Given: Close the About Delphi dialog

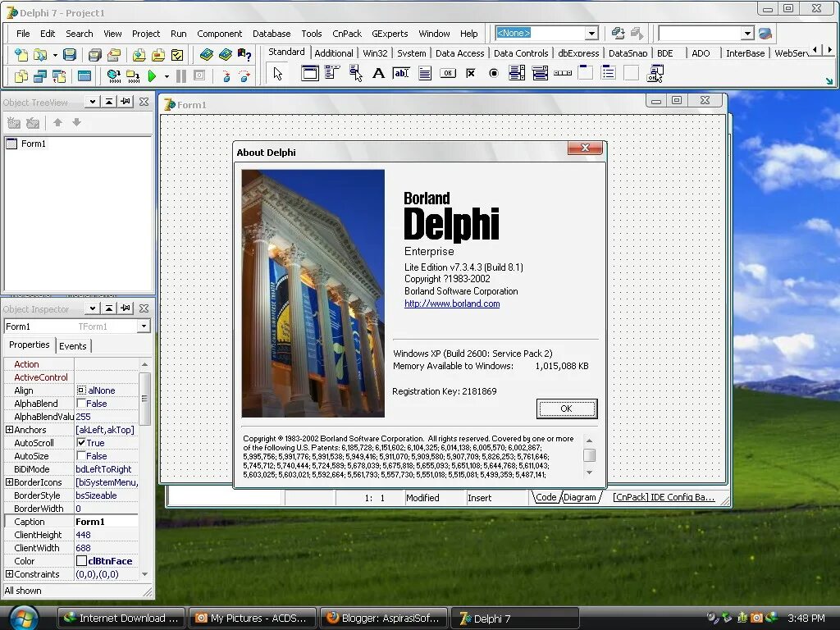Looking at the screenshot, I should pos(585,148).
